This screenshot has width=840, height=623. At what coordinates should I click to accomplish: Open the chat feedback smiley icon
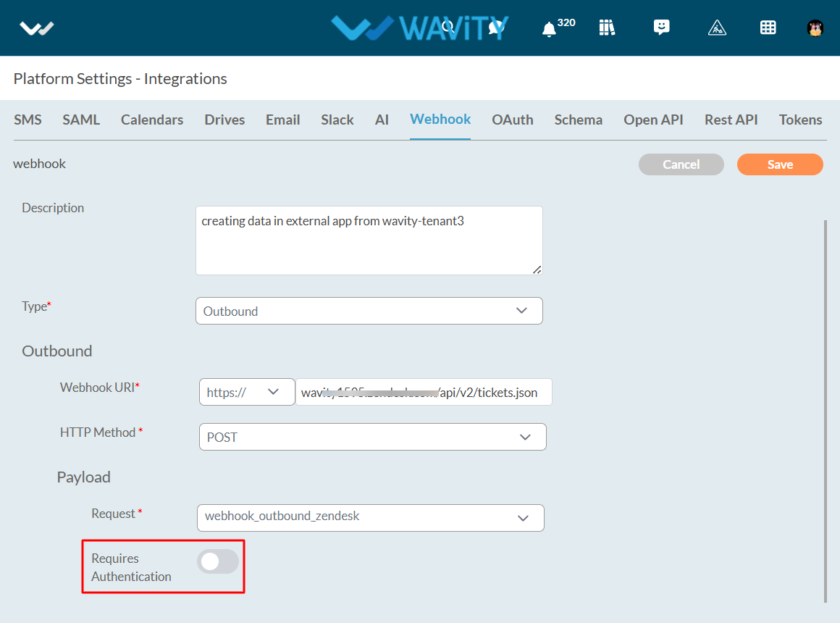(662, 28)
